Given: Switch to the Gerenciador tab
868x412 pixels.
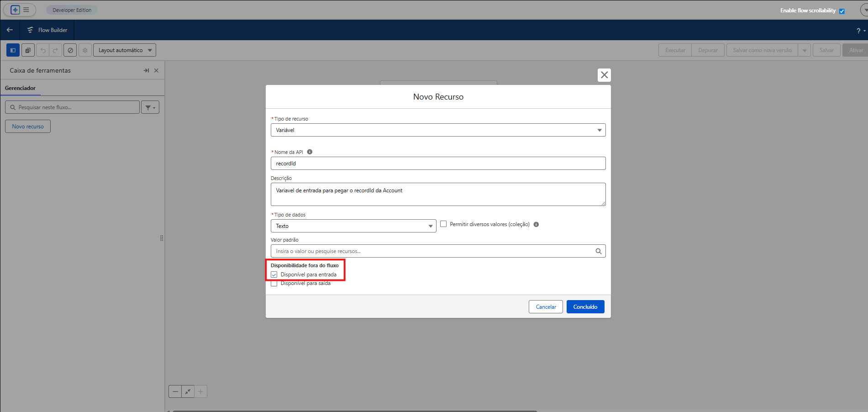Looking at the screenshot, I should pyautogui.click(x=21, y=88).
